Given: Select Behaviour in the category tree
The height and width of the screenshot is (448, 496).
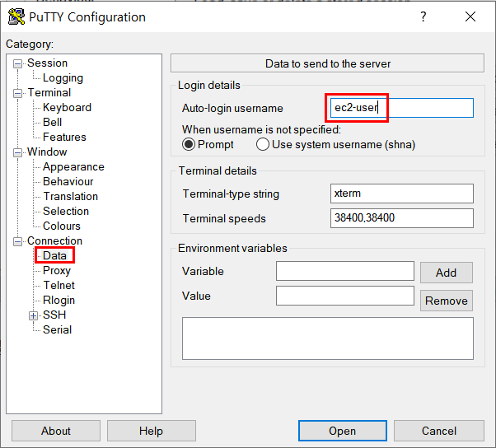Looking at the screenshot, I should click(x=68, y=181).
